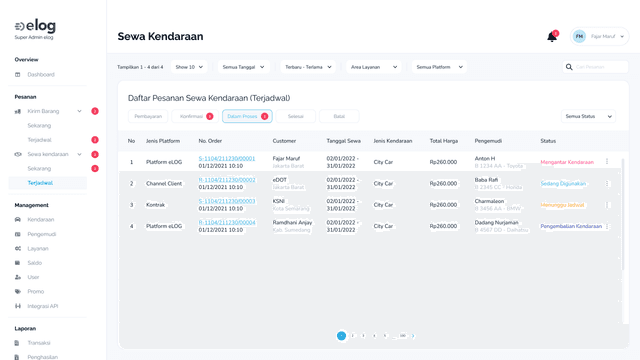Click the Sewa kendaraan car icon
Viewport: 640px width, 360px height.
18,154
